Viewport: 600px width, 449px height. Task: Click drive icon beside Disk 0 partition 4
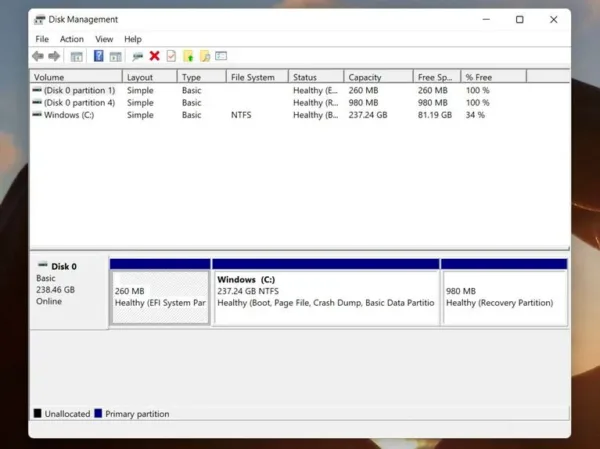[x=37, y=102]
